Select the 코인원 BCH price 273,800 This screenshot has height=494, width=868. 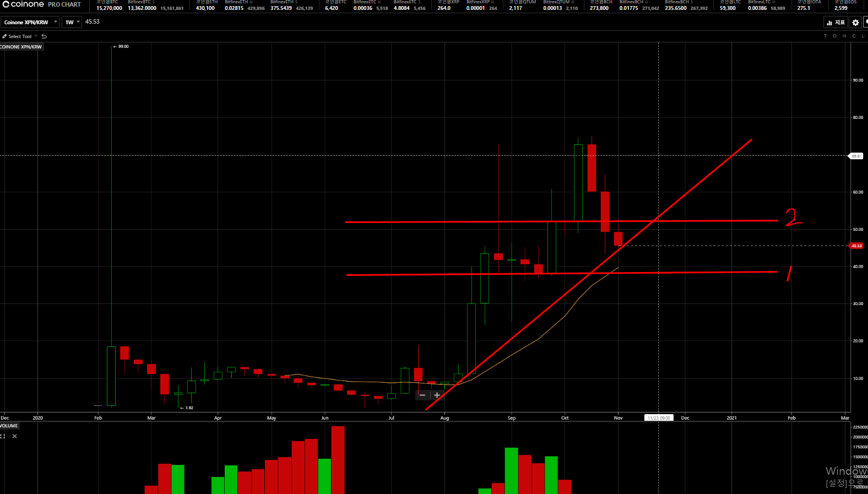(x=599, y=8)
